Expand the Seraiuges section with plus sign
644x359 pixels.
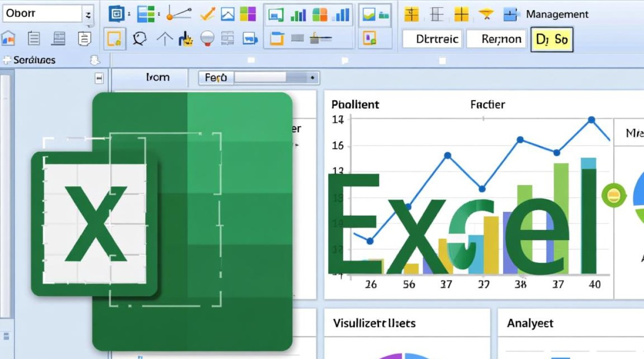click(x=7, y=60)
